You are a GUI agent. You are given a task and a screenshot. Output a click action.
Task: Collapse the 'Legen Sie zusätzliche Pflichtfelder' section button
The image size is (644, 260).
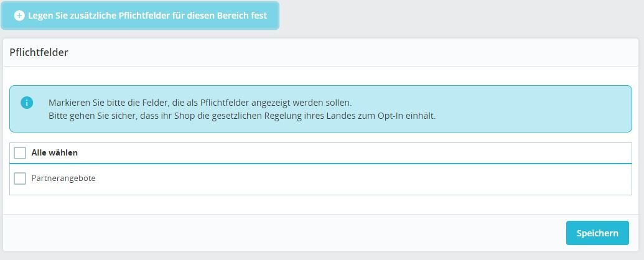(x=140, y=16)
